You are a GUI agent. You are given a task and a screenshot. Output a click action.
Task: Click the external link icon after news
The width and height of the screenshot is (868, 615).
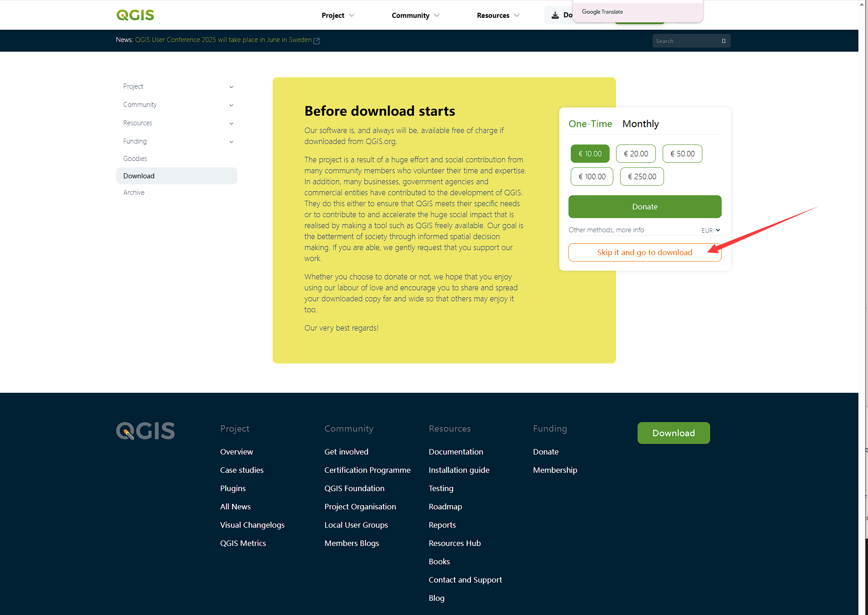(316, 41)
